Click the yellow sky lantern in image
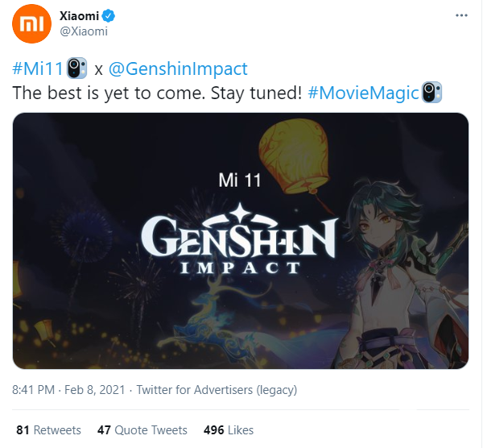Screen dimensions: 483x448 tap(294, 156)
